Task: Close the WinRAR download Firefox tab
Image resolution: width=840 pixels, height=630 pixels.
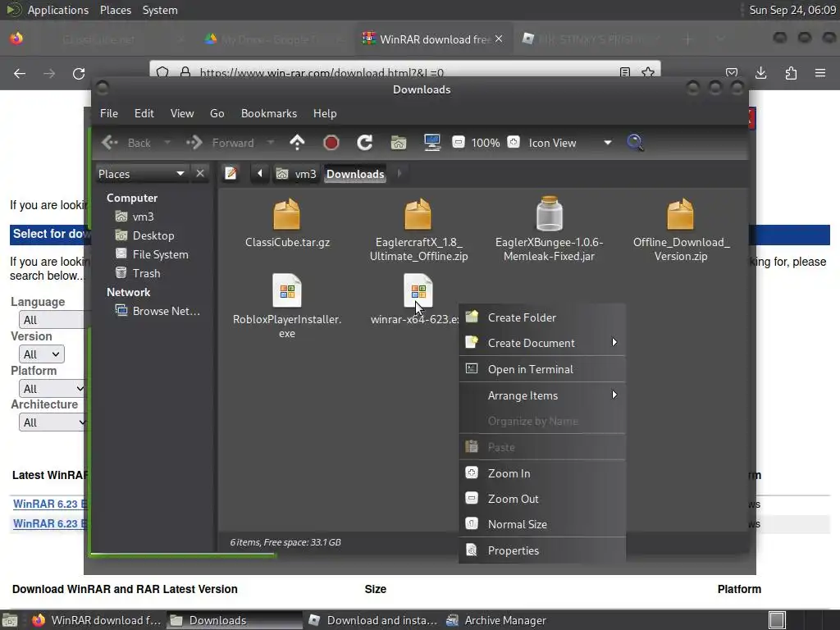Action: coord(499,39)
